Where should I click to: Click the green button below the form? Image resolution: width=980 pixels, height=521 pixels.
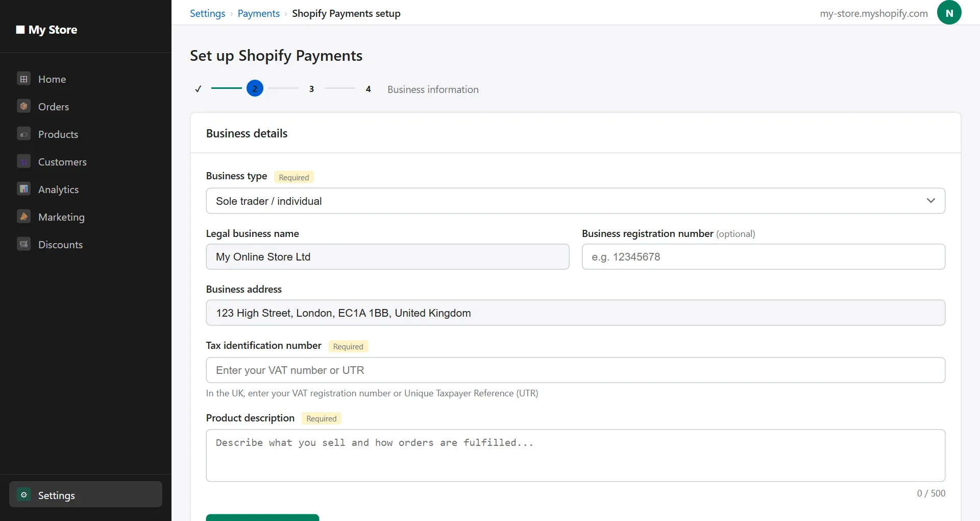pos(262,517)
